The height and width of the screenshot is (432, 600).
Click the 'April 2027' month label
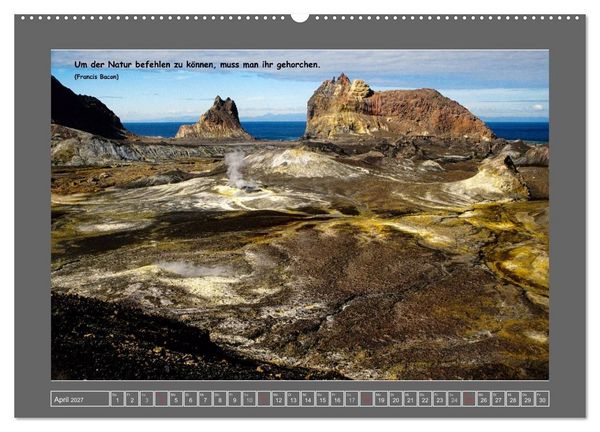point(68,400)
